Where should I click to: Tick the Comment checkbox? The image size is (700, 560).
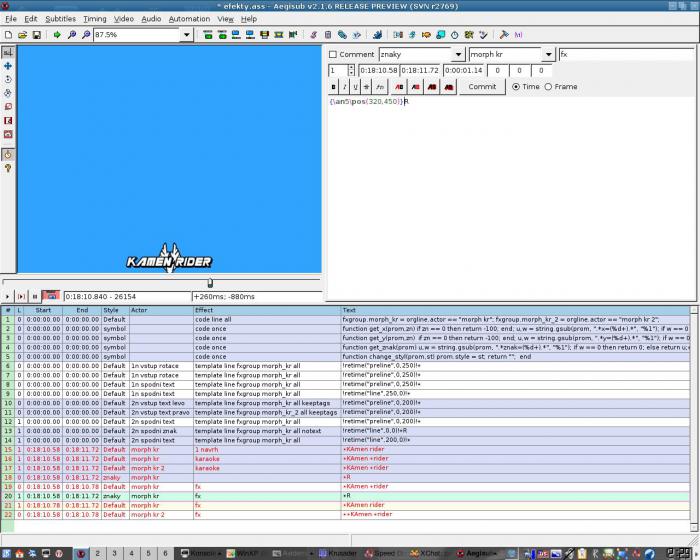pyautogui.click(x=333, y=54)
